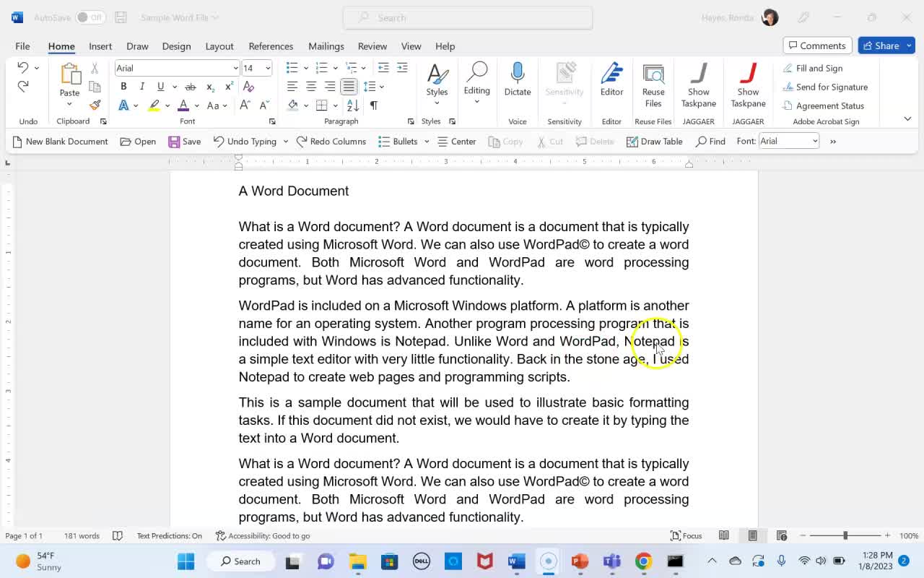This screenshot has height=578, width=924.
Task: Expand the Paste options arrow
Action: [69, 105]
